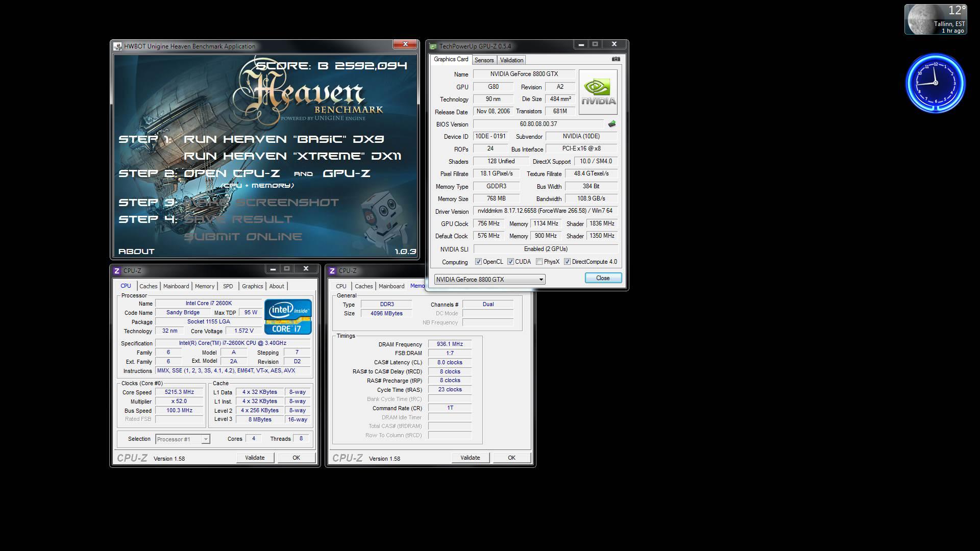
Task: Switch to the Sensors tab in GPU-Z
Action: point(484,60)
